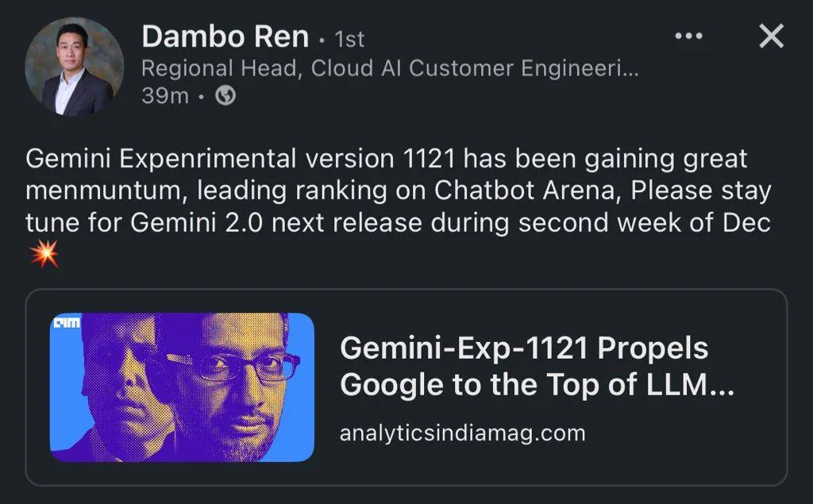This screenshot has height=504, width=813.
Task: Open the article preview thumbnail image
Action: tap(182, 387)
